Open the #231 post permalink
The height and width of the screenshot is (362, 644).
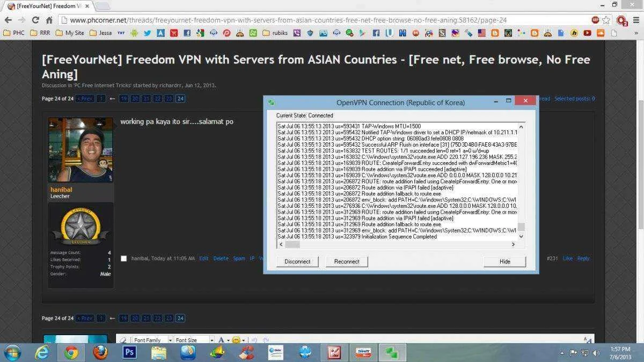click(552, 258)
